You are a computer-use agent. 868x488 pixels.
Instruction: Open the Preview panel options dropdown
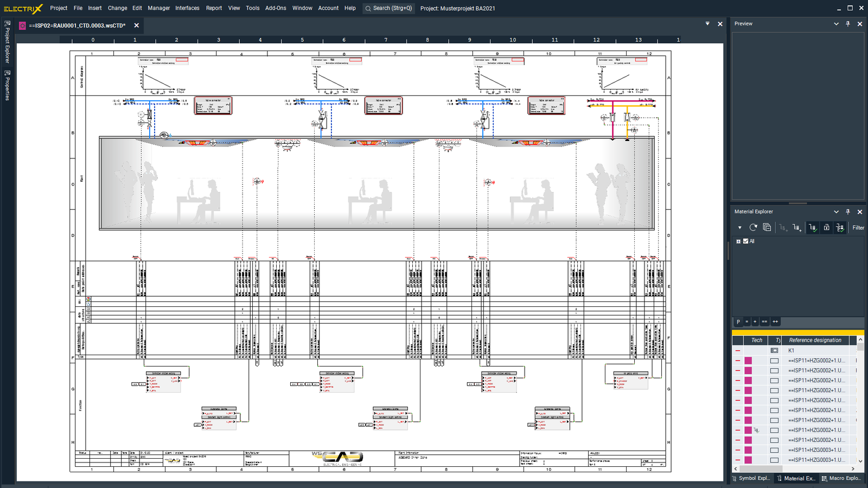click(x=836, y=24)
